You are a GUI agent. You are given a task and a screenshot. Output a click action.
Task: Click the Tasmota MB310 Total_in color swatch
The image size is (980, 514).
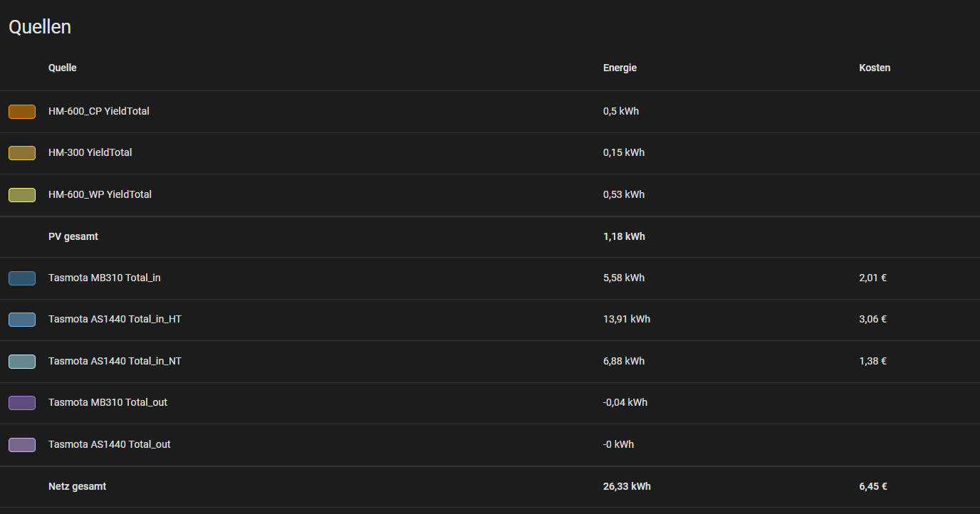22,278
